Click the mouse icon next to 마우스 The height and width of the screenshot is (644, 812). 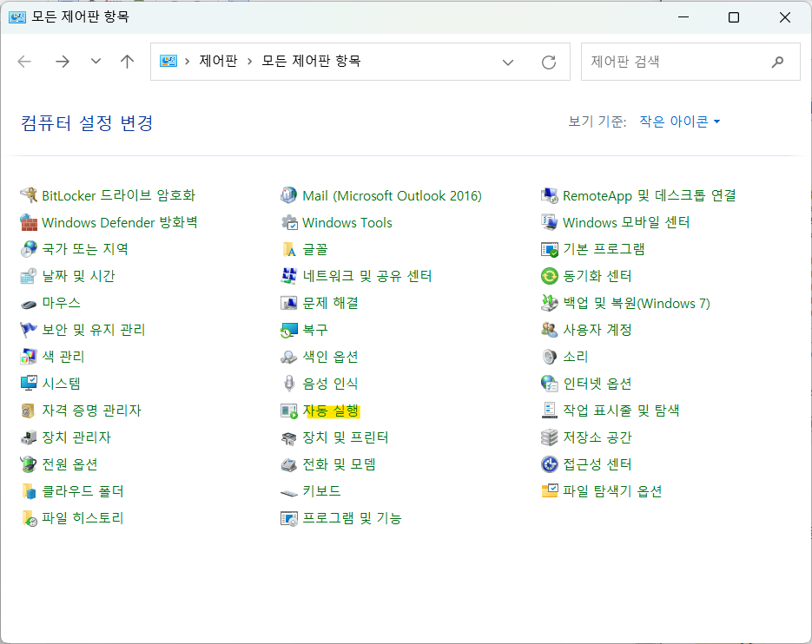click(29, 304)
